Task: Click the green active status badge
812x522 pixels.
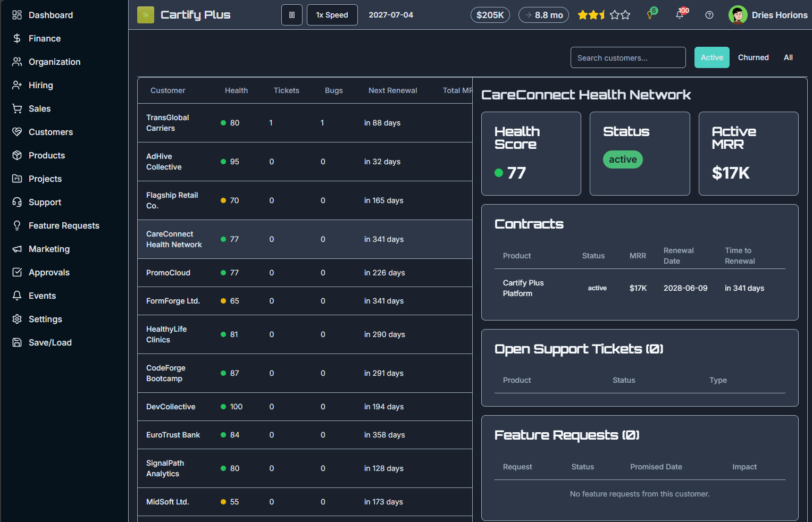Action: 623,159
